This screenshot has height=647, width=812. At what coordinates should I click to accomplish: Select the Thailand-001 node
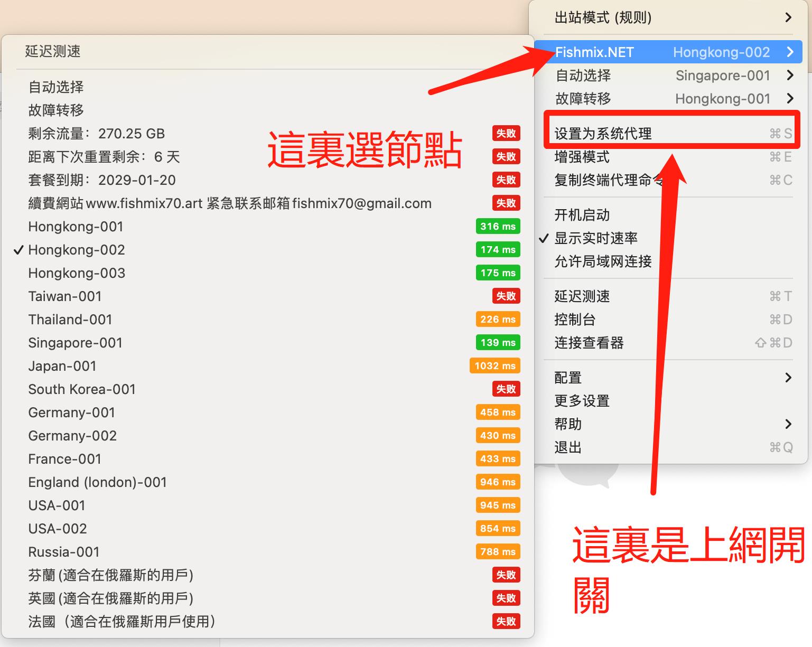267,320
